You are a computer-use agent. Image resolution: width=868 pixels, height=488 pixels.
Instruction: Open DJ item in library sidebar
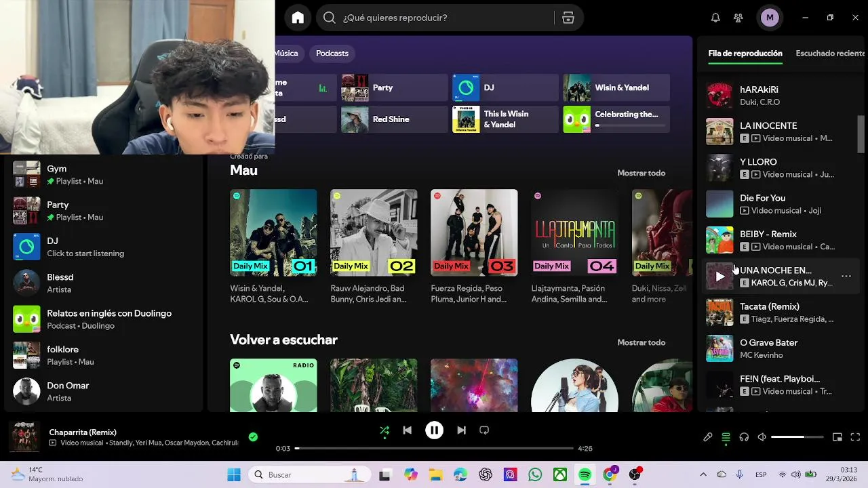(x=105, y=247)
